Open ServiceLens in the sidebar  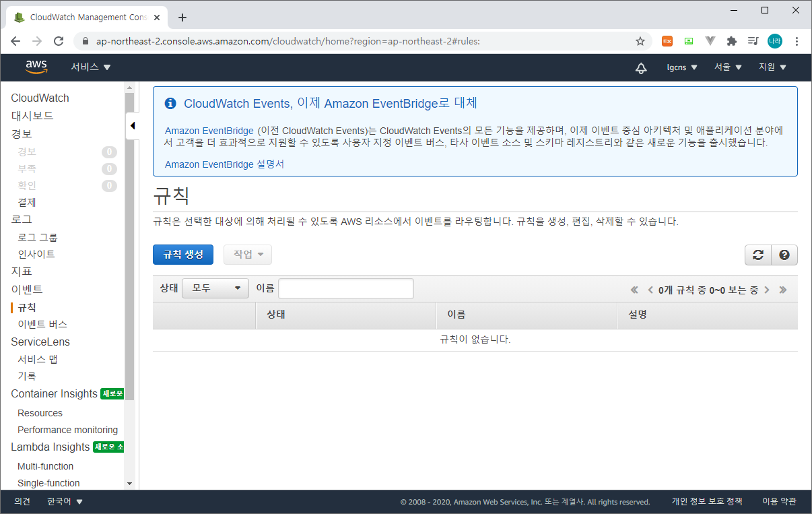tap(40, 342)
